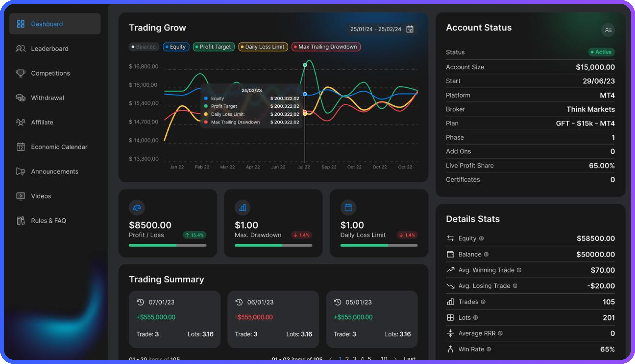Screen dimensions: 635x364
Task: Select the Economic Calendar icon
Action: click(x=21, y=147)
